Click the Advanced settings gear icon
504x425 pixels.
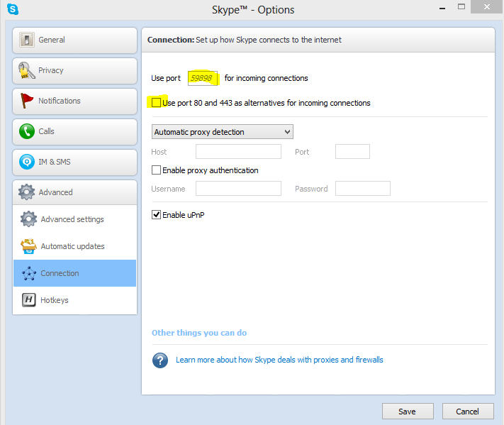(x=28, y=219)
